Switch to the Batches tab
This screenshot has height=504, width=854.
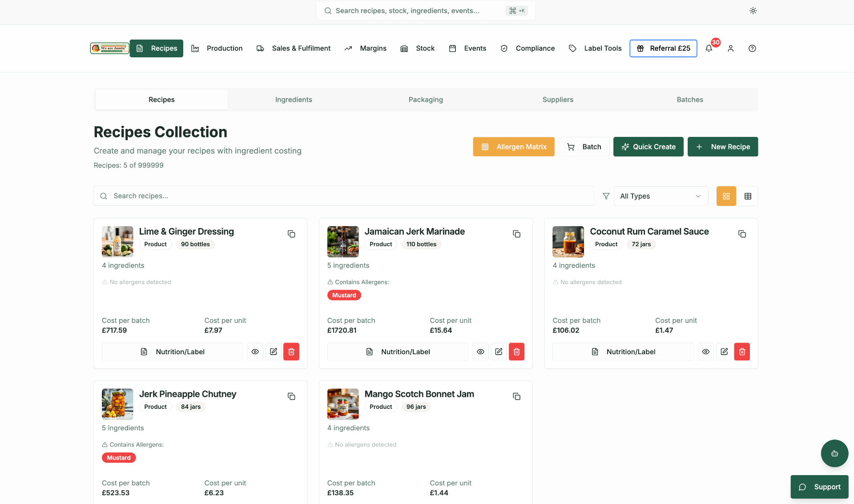tap(690, 100)
